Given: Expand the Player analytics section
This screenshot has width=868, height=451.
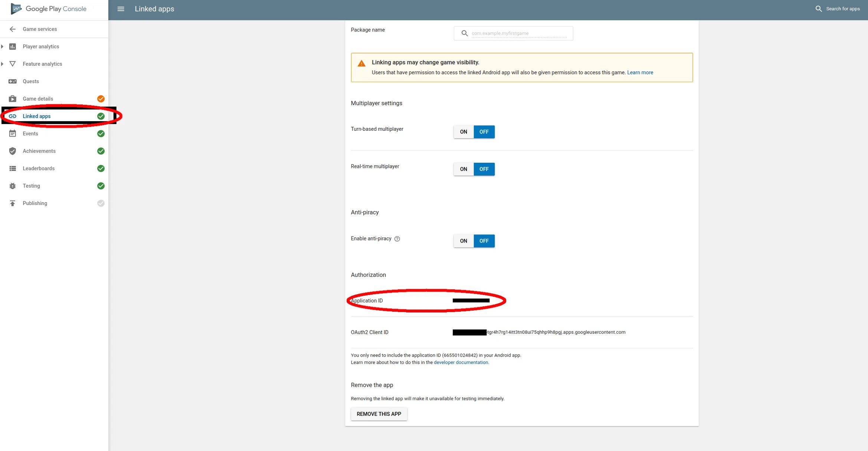Looking at the screenshot, I should pos(3,46).
